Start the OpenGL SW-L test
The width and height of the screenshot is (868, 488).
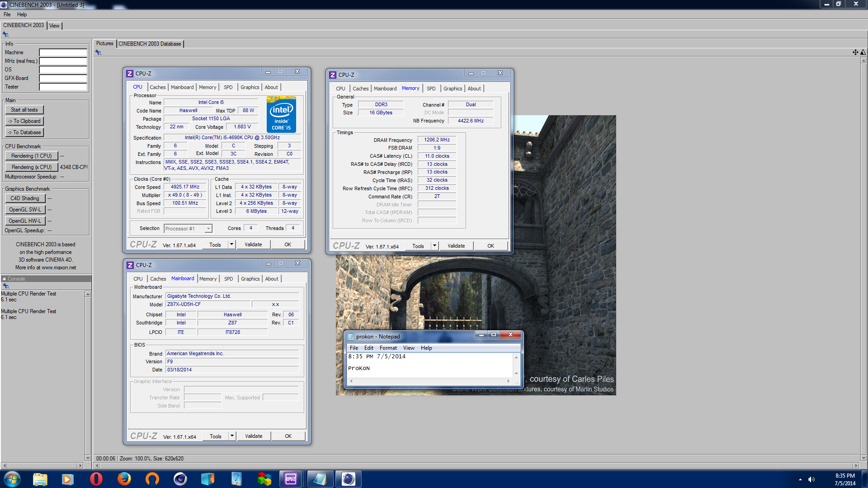pos(25,210)
